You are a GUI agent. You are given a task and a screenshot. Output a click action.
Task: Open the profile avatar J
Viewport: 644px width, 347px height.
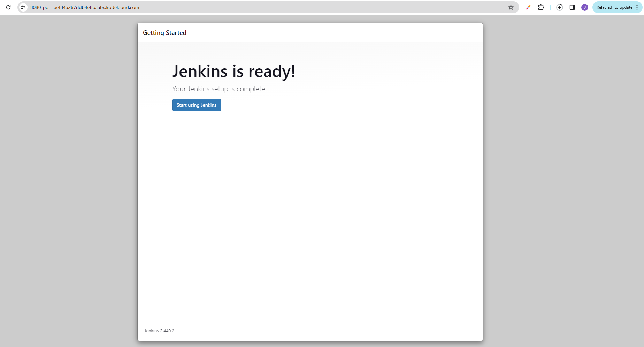pos(585,7)
